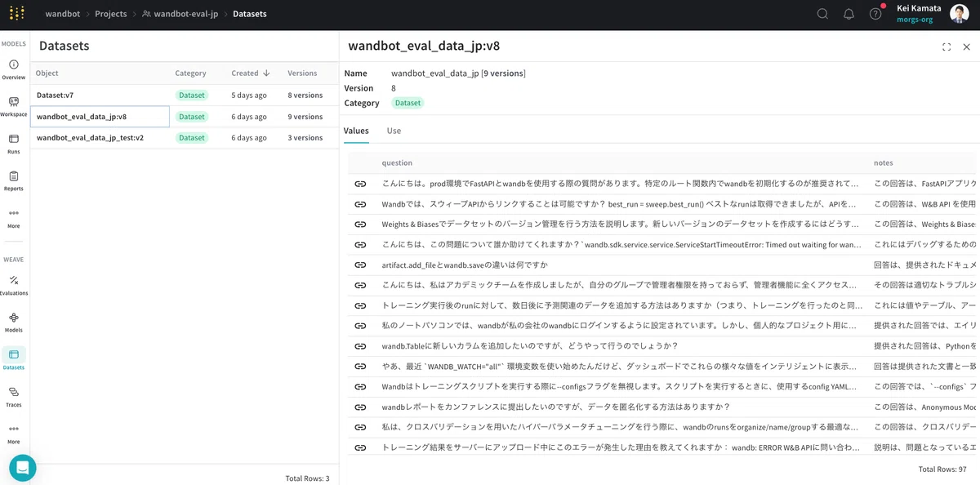Click the ServiceStartTimeoutError question row text
Image resolution: width=980 pixels, height=485 pixels.
click(x=621, y=244)
